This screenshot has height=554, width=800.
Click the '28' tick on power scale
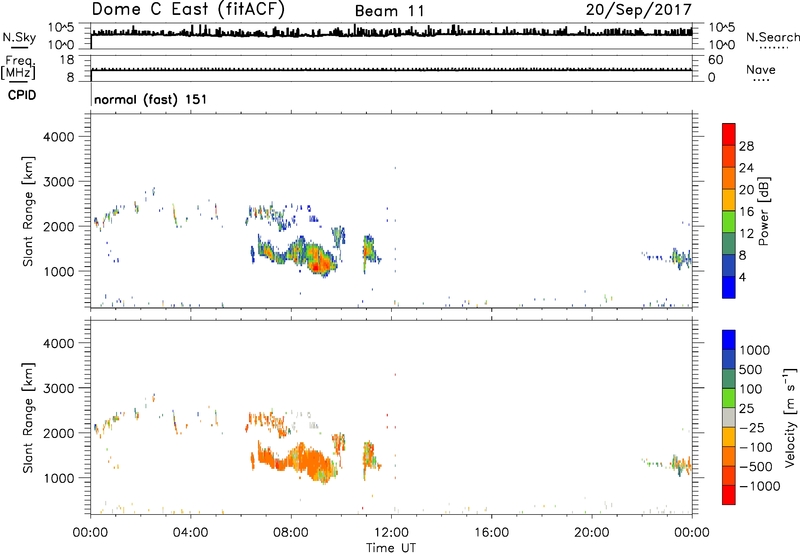[746, 146]
